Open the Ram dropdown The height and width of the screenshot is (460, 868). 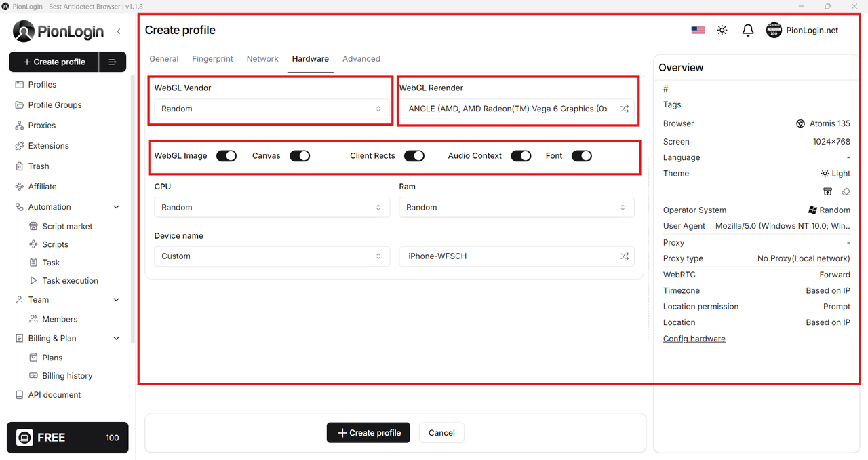click(x=516, y=208)
